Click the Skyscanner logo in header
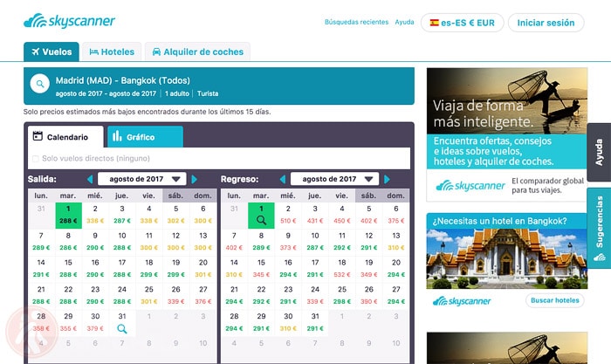This screenshot has width=611, height=364. click(69, 21)
